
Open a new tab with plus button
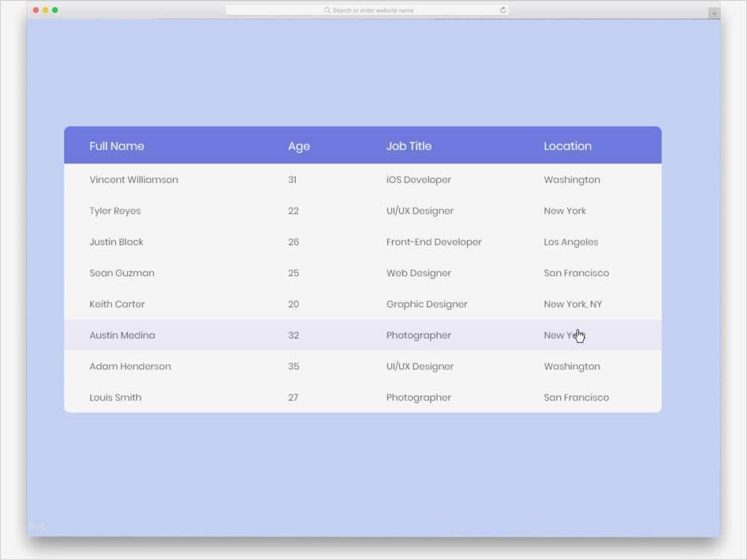pyautogui.click(x=714, y=13)
